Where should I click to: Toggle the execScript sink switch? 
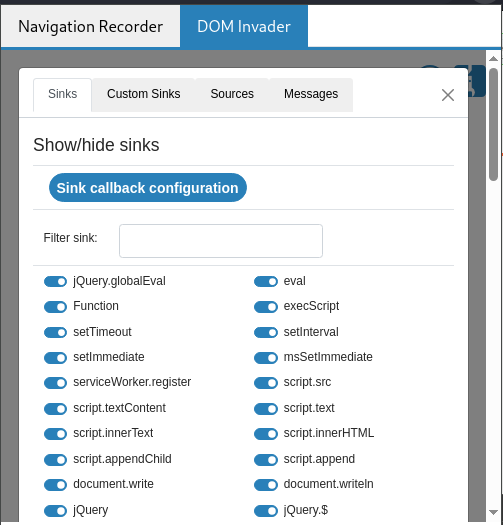tap(266, 307)
